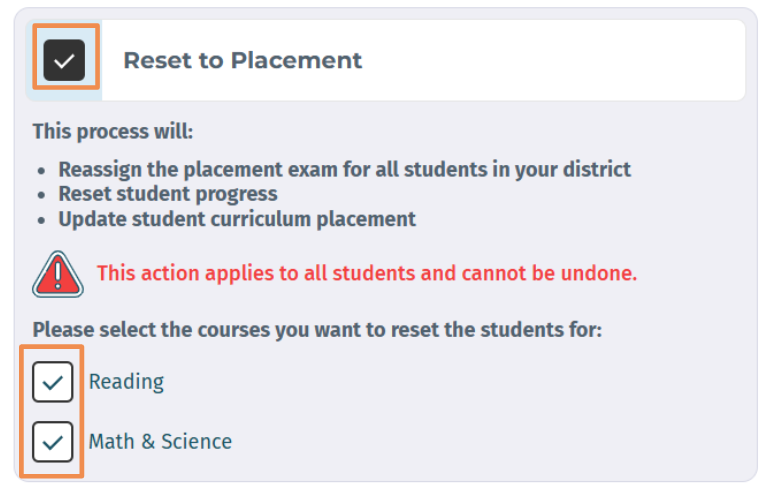Click the white checkmark in the dark checkbox

coord(64,61)
